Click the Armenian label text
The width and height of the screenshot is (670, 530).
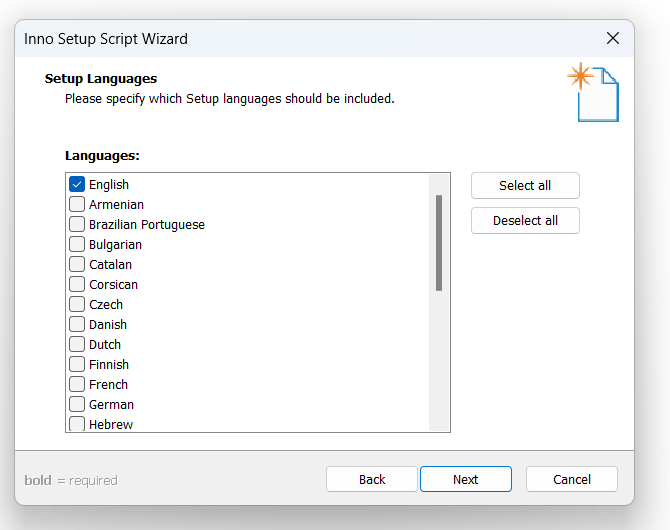coord(116,205)
